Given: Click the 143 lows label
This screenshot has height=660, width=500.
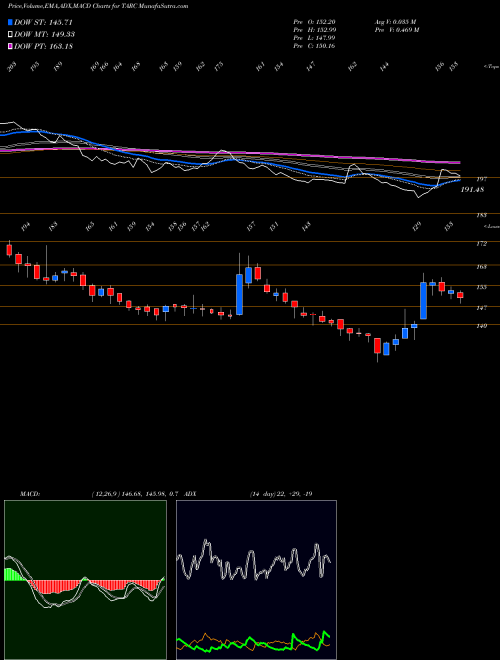Looking at the screenshot, I should [306, 227].
